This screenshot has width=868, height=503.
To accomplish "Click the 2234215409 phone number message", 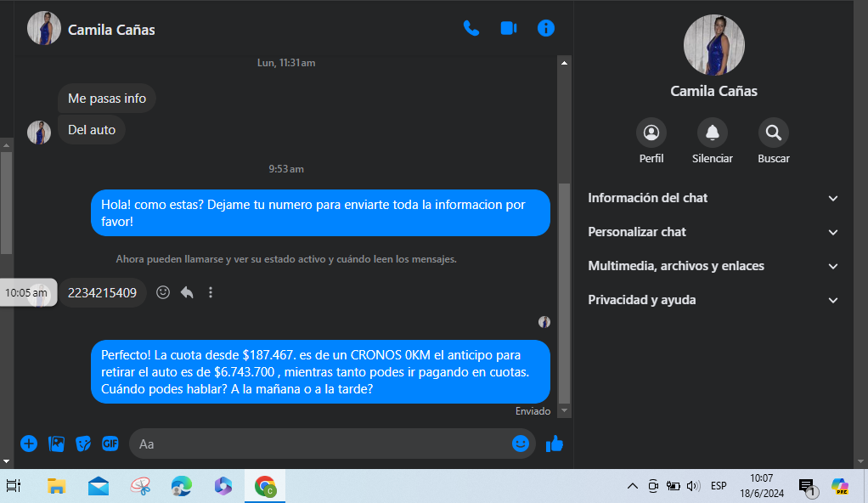I will click(x=102, y=292).
